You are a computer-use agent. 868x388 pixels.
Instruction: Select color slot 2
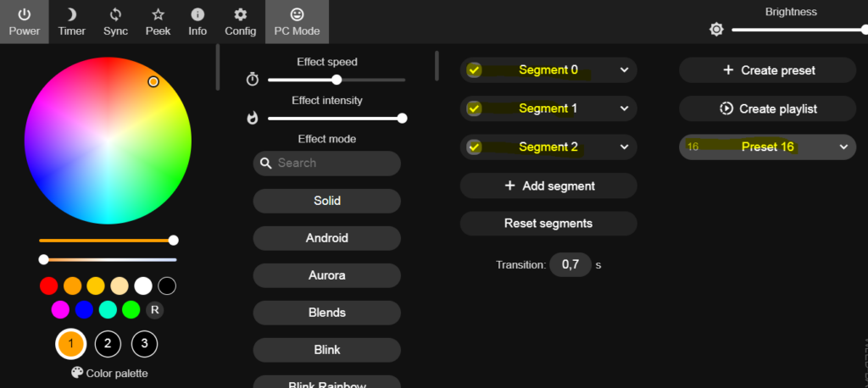tap(108, 344)
